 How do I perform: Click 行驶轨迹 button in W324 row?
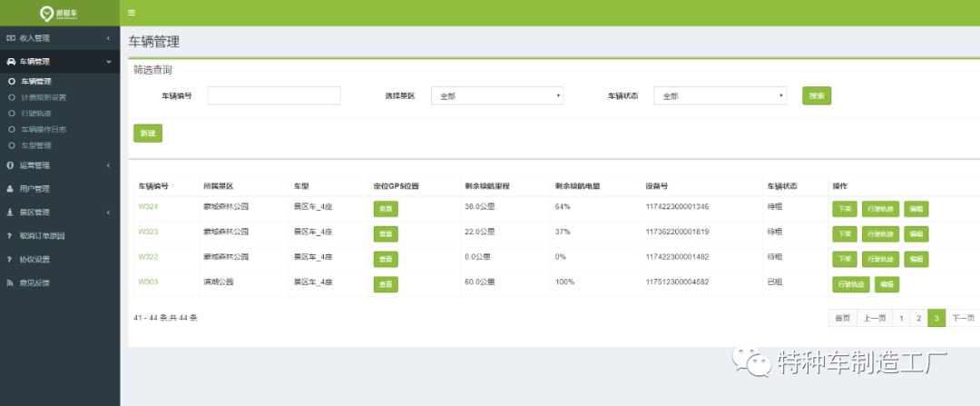pos(880,209)
